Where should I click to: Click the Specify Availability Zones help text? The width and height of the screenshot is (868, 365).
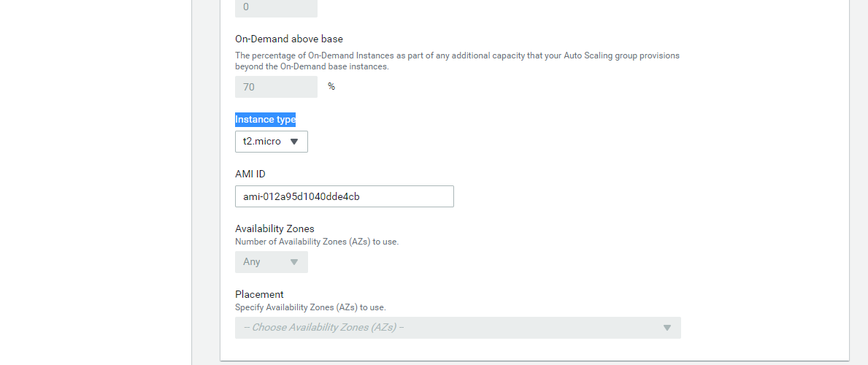point(310,307)
